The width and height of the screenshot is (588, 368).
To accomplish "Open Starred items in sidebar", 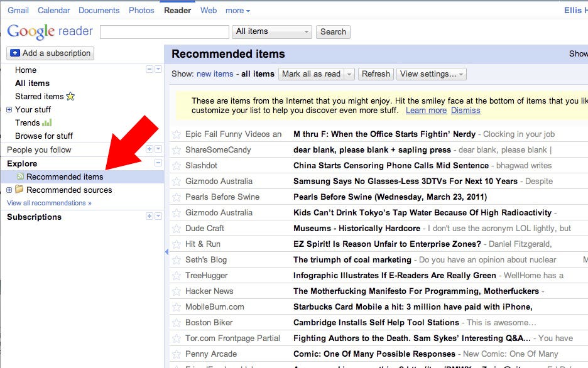I will coord(40,96).
